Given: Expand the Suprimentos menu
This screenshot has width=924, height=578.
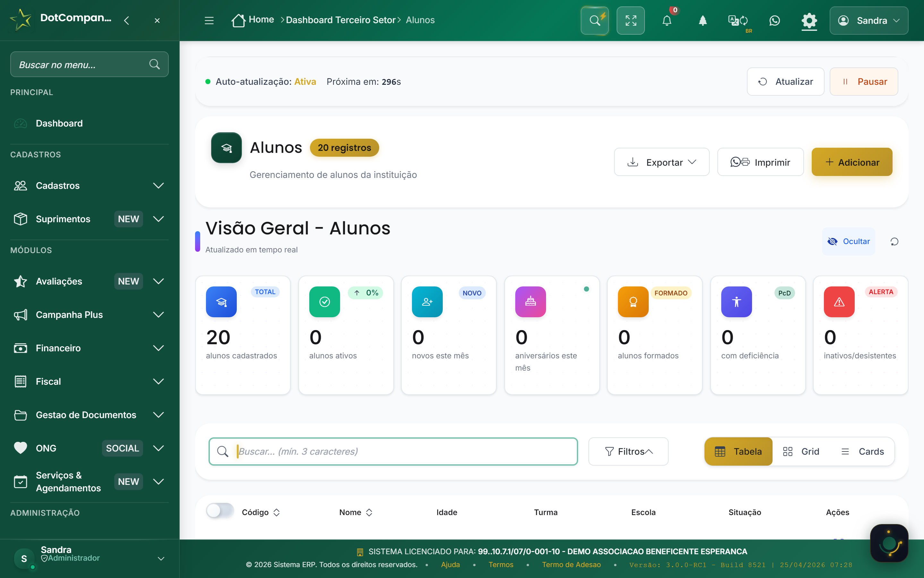Looking at the screenshot, I should [x=89, y=219].
